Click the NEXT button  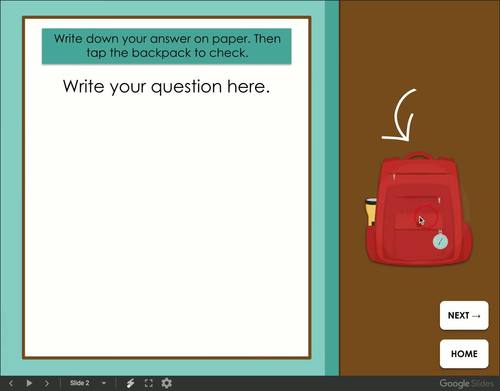(464, 315)
